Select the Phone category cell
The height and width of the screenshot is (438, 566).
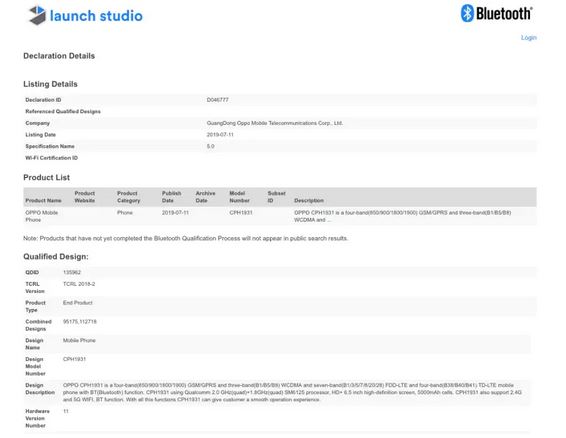point(125,213)
